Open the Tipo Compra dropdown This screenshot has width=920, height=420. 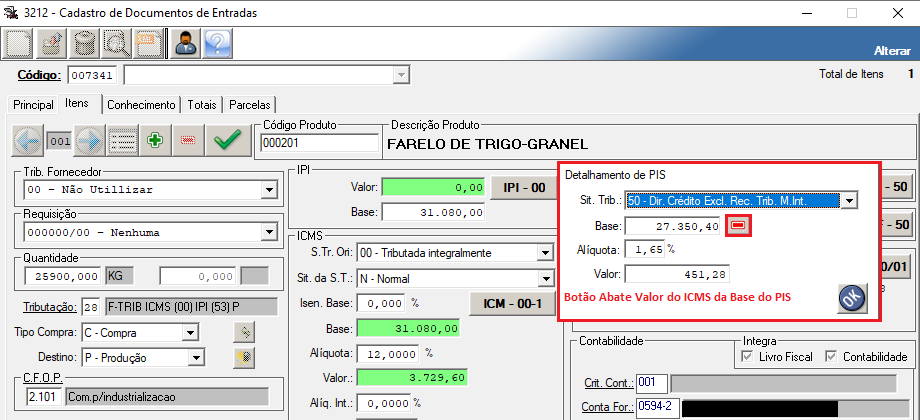point(190,332)
